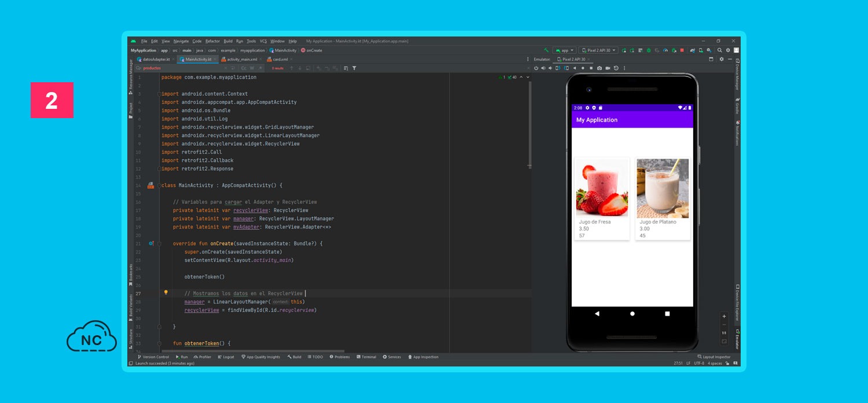Image resolution: width=868 pixels, height=403 pixels.
Task: Open the Gradle side panel
Action: [x=737, y=105]
